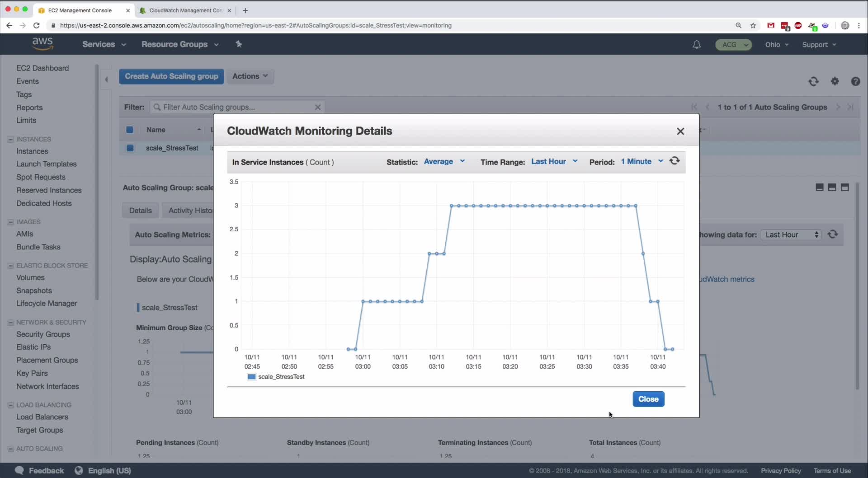Open EC2 Dashboard in sidebar
Screen dimensions: 868x478
(x=42, y=68)
